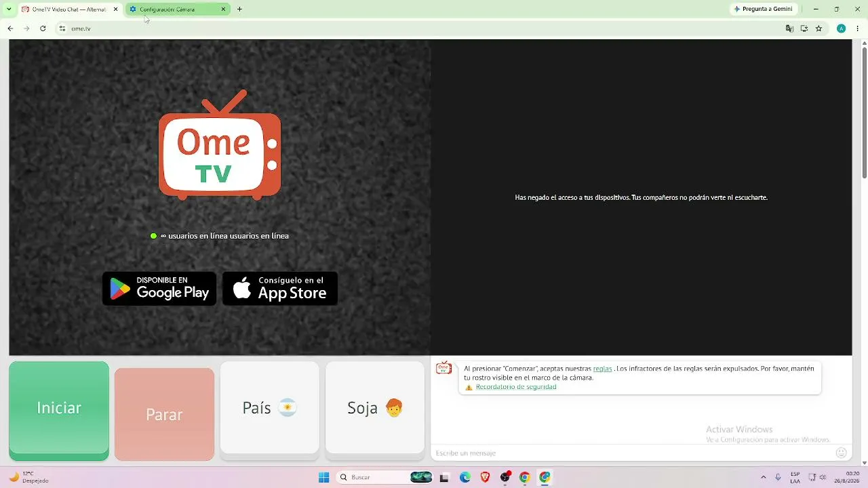
Task: Open the Windows Start menu
Action: click(323, 477)
